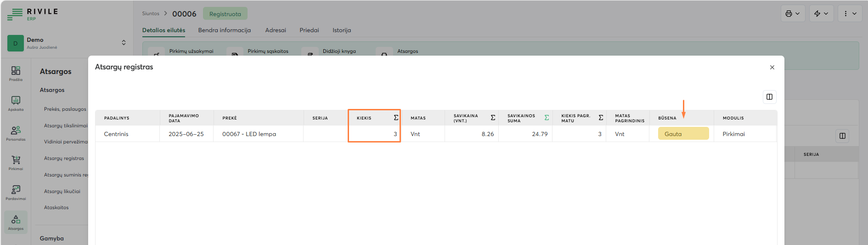The width and height of the screenshot is (868, 245).
Task: Select the Atsargos inventory sidebar icon
Action: (x=16, y=222)
